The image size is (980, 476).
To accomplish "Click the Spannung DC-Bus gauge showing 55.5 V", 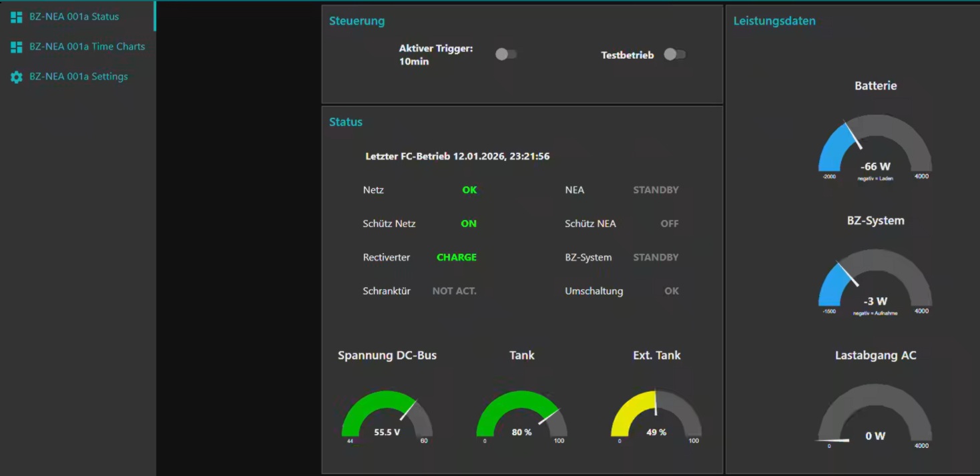I will (x=387, y=414).
